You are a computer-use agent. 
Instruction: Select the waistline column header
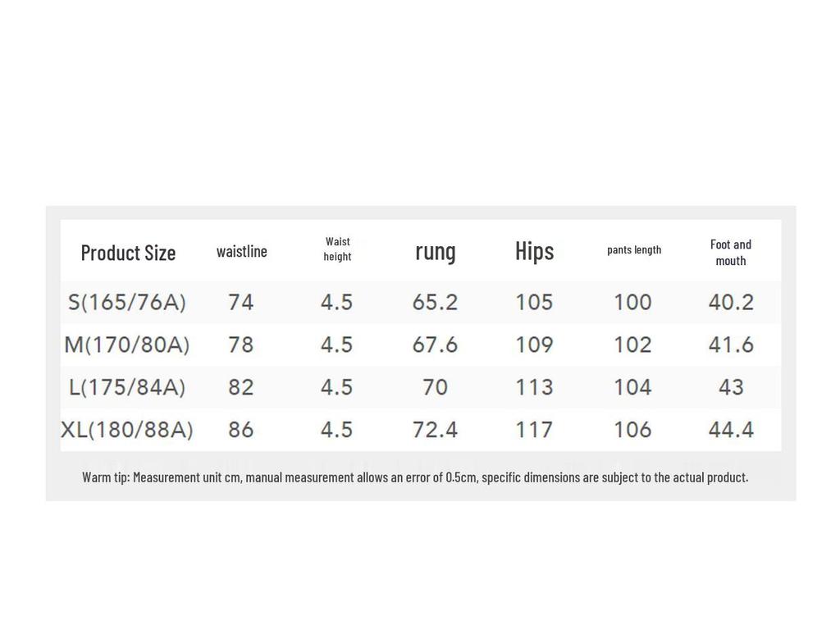[x=242, y=251]
